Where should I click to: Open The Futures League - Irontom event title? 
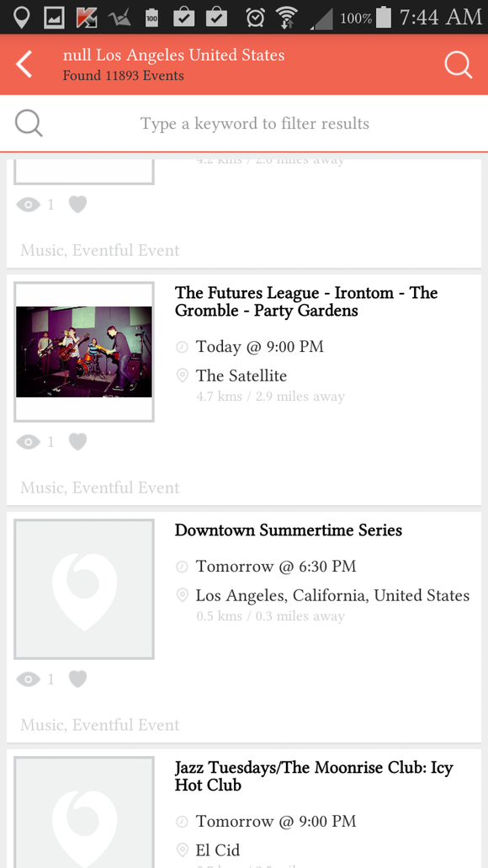306,301
